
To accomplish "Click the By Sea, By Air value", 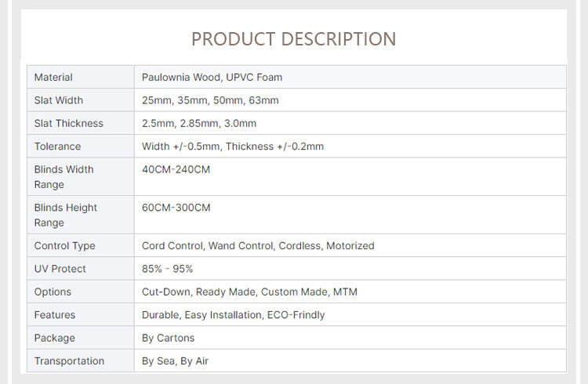I will coord(175,361).
